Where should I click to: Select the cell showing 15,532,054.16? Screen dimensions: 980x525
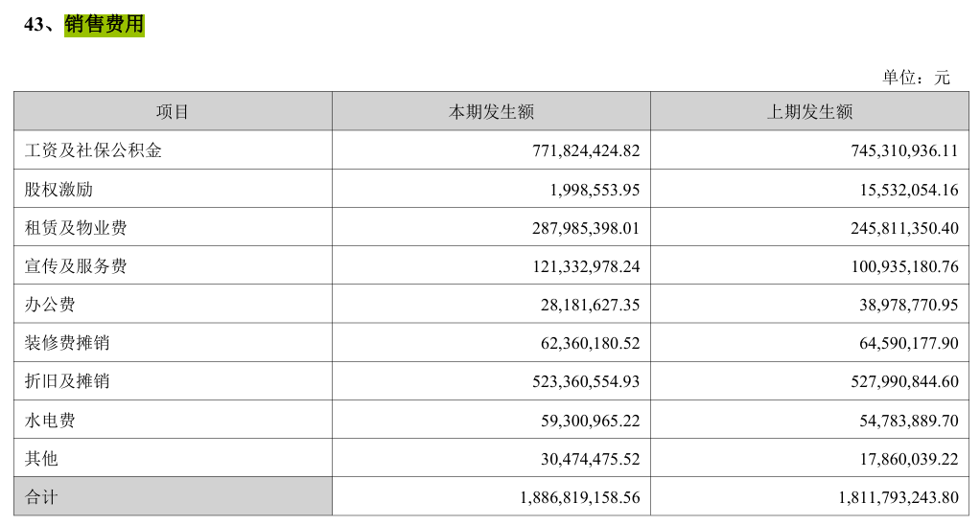[903, 190]
